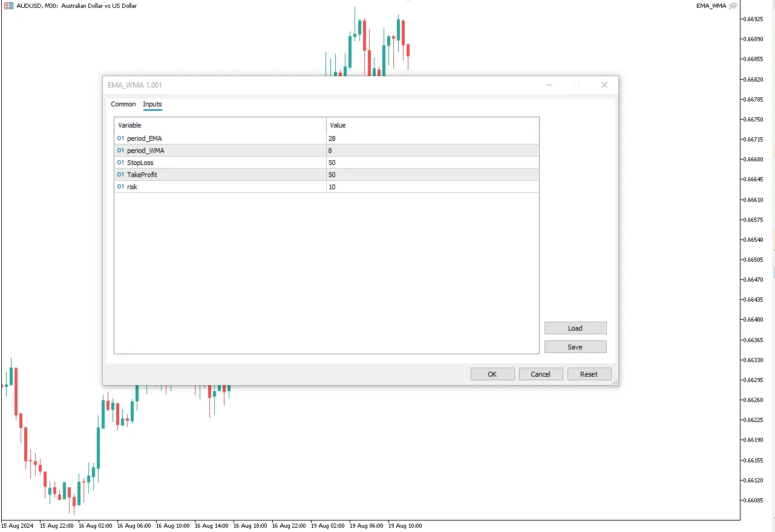This screenshot has height=532, width=775.
Task: Click the integer type icon beside period_EMA
Action: click(x=121, y=138)
